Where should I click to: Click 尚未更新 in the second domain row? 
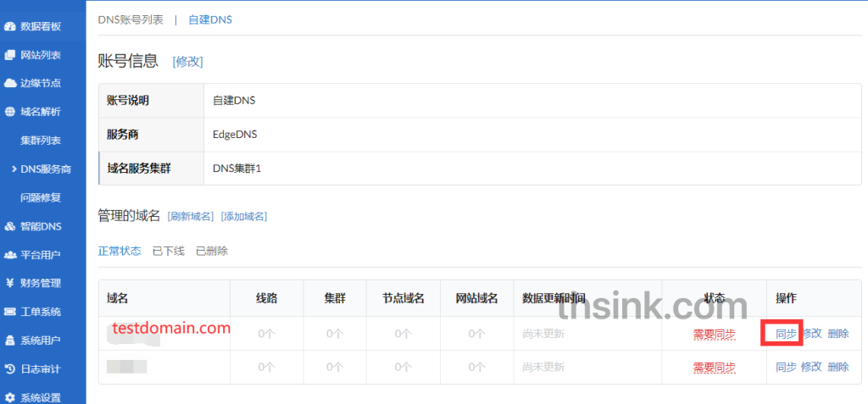(x=543, y=367)
